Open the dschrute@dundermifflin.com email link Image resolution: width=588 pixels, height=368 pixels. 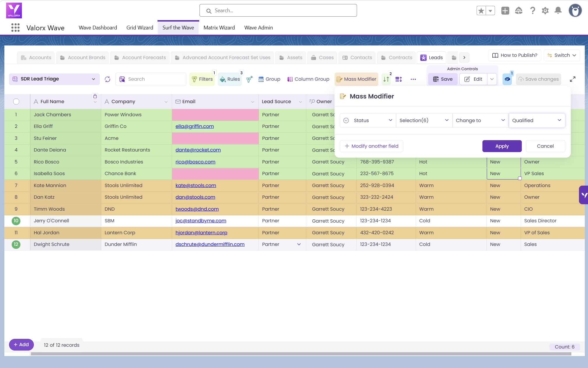[210, 244]
